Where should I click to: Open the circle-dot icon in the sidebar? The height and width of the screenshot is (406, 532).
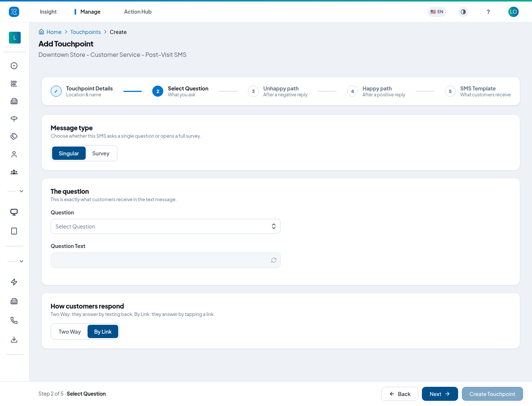pyautogui.click(x=14, y=66)
